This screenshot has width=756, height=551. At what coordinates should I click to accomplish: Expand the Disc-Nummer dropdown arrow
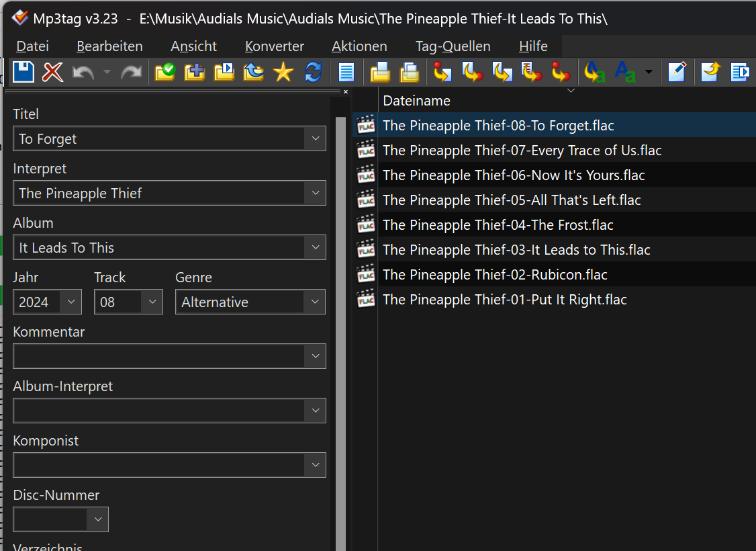(98, 519)
